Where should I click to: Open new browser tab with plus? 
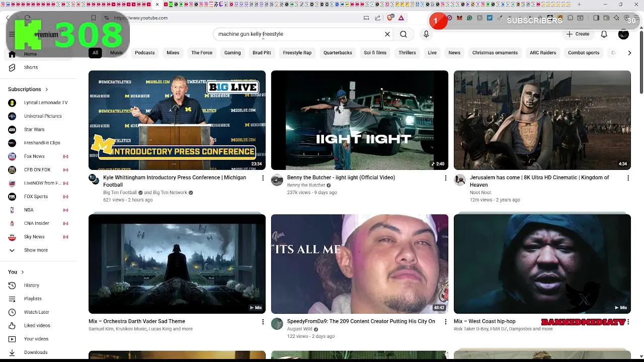[x=579, y=5]
